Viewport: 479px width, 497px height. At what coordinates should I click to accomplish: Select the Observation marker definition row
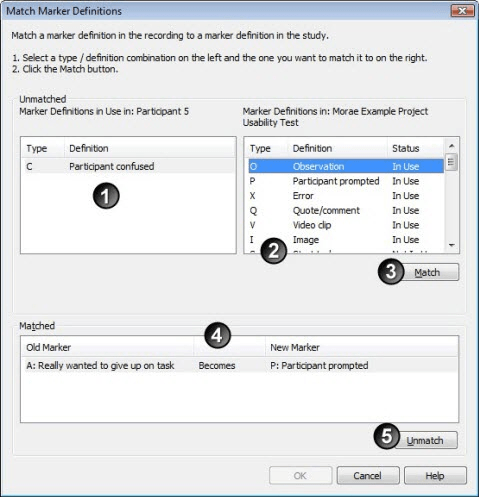346,166
